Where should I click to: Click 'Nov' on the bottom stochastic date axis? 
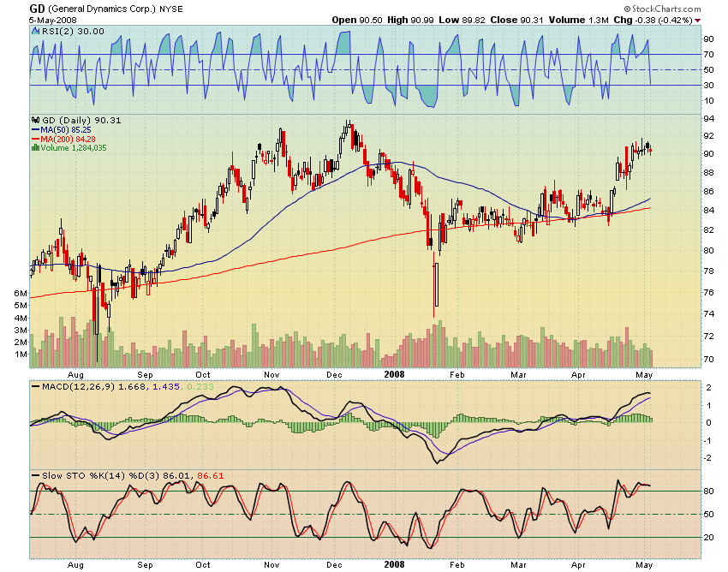coord(272,564)
